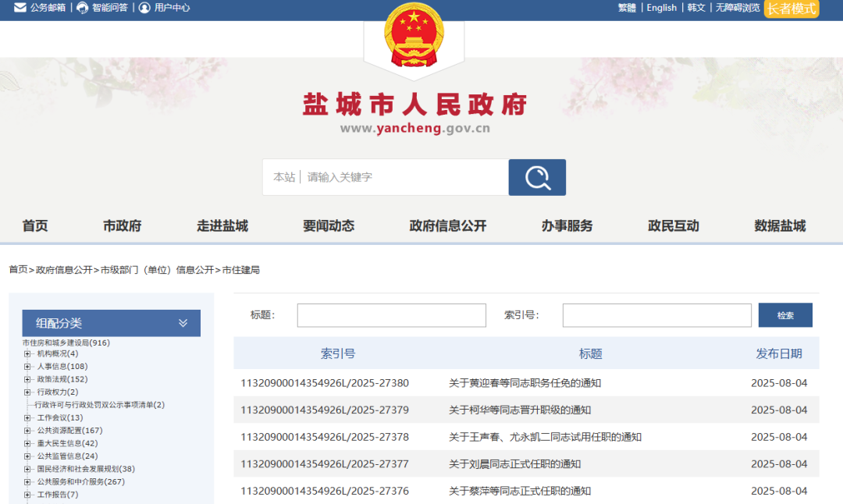Click index number ending 2025-27380
This screenshot has width=843, height=504.
325,383
